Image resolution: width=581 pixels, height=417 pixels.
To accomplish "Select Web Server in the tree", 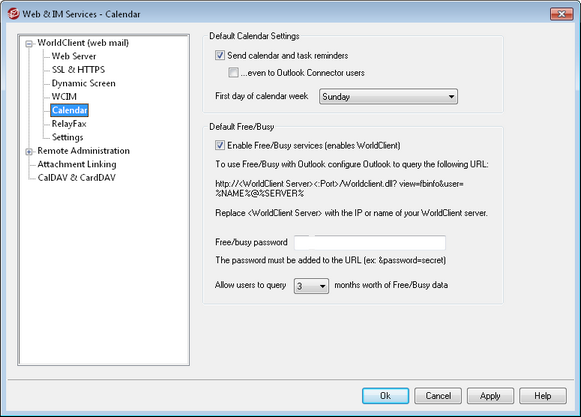I will click(x=74, y=56).
